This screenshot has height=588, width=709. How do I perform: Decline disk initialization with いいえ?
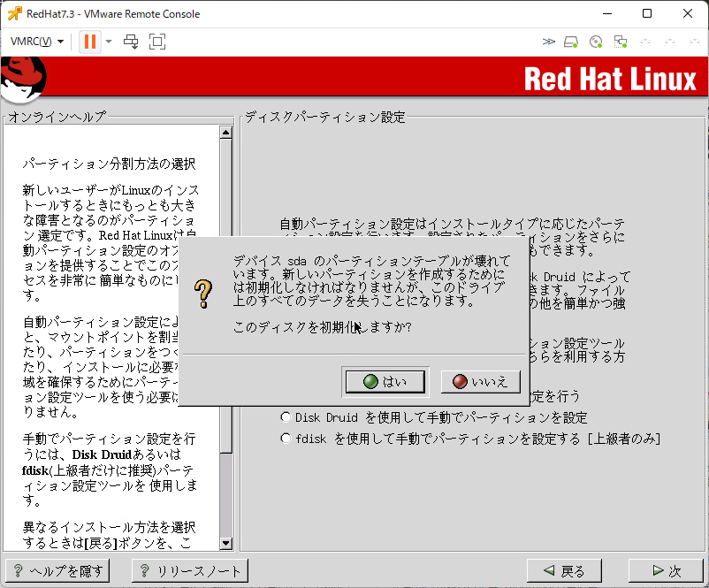click(x=480, y=382)
